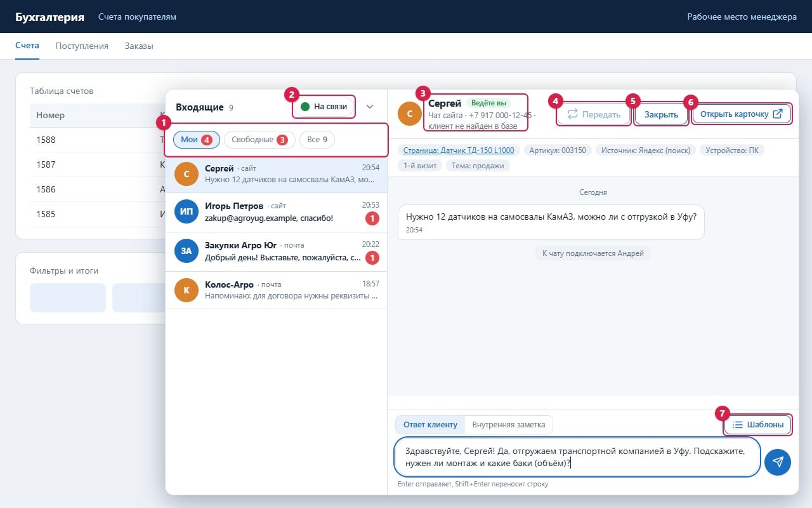The width and height of the screenshot is (812, 508).
Task: Click the Рабочее место менеджера label
Action: coord(742,17)
